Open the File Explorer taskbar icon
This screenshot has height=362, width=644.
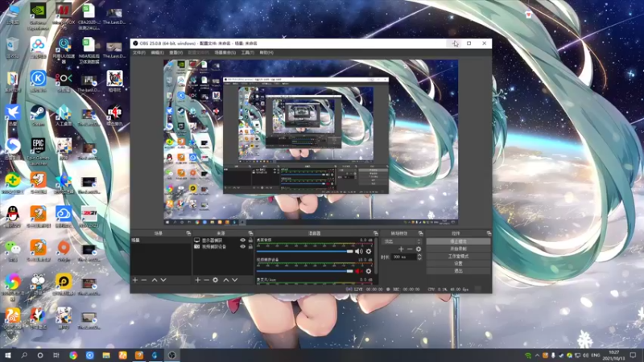pyautogui.click(x=106, y=356)
